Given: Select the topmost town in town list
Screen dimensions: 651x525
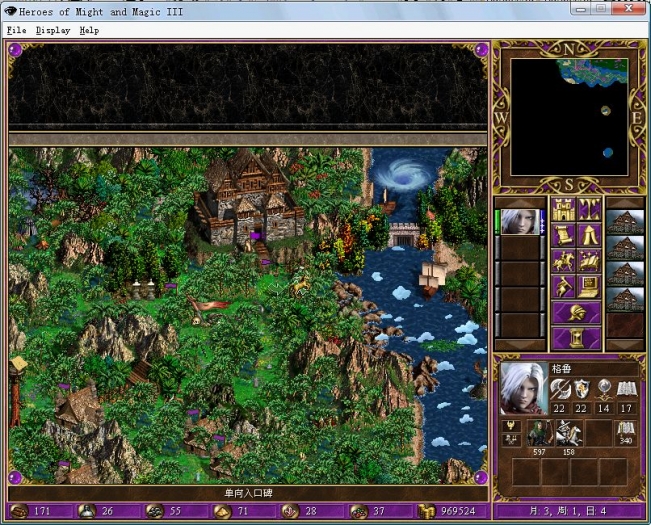Looking at the screenshot, I should point(625,222).
